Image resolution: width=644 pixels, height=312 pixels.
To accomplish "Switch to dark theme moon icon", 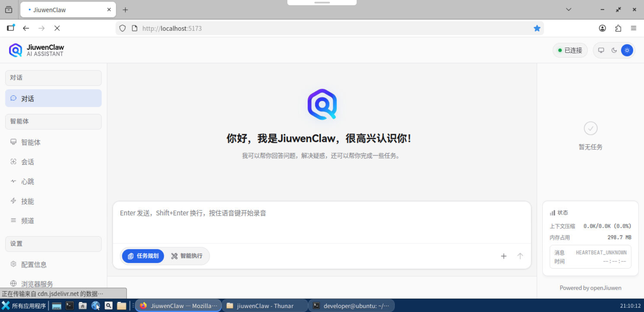I will point(614,50).
